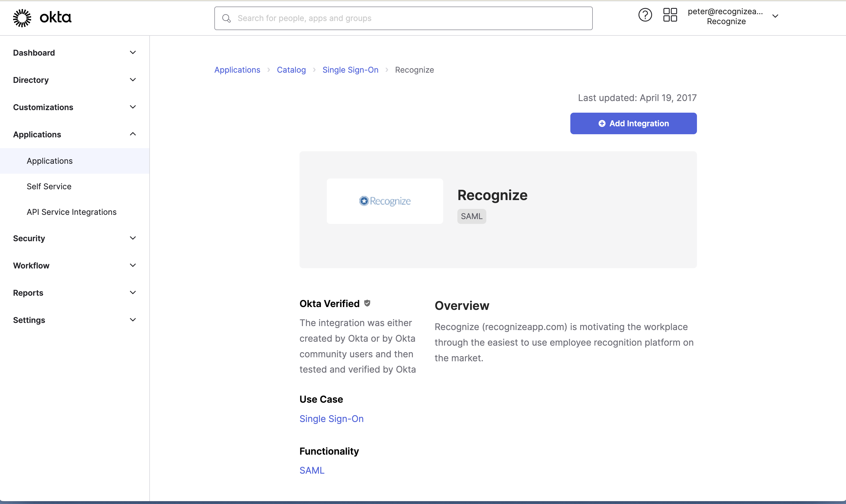Go to Applications breadcrumb link

pos(237,70)
